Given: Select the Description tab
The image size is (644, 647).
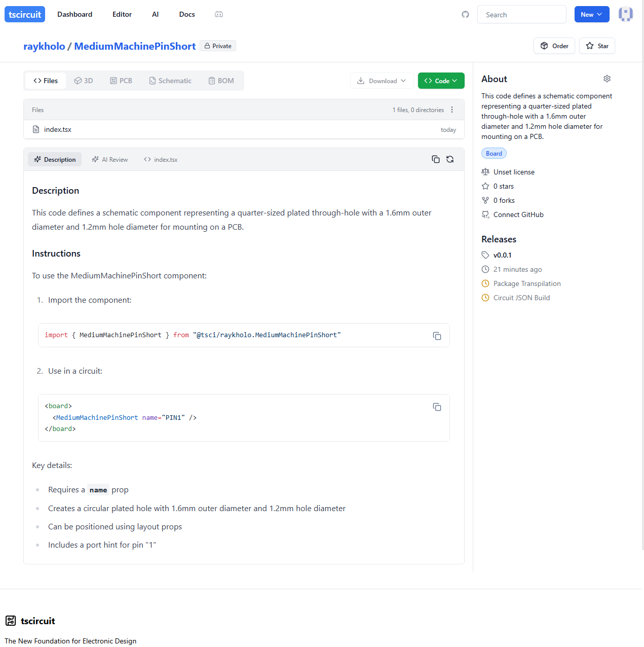Looking at the screenshot, I should pyautogui.click(x=55, y=159).
